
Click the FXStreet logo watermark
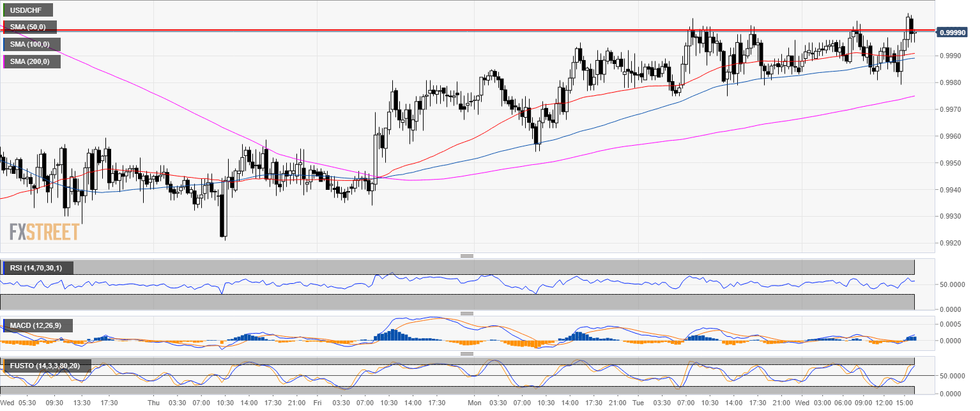[x=45, y=231]
